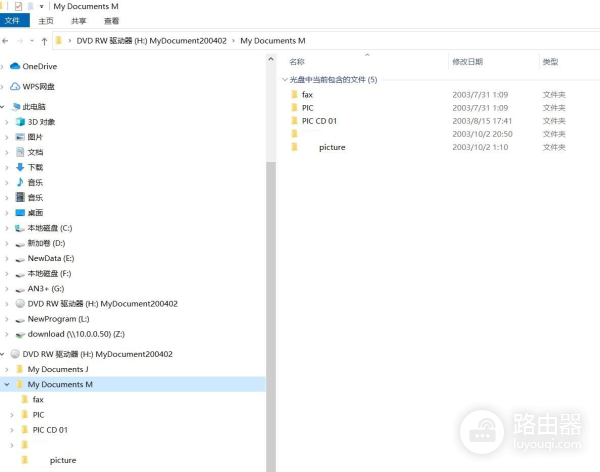Open 桌面 desktop folder icon
The height and width of the screenshot is (472, 600).
click(x=20, y=212)
